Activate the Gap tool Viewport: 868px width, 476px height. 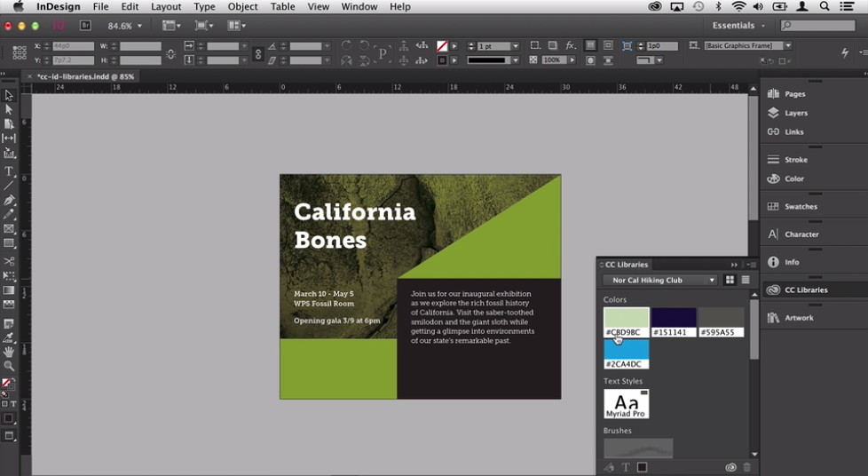[x=9, y=138]
